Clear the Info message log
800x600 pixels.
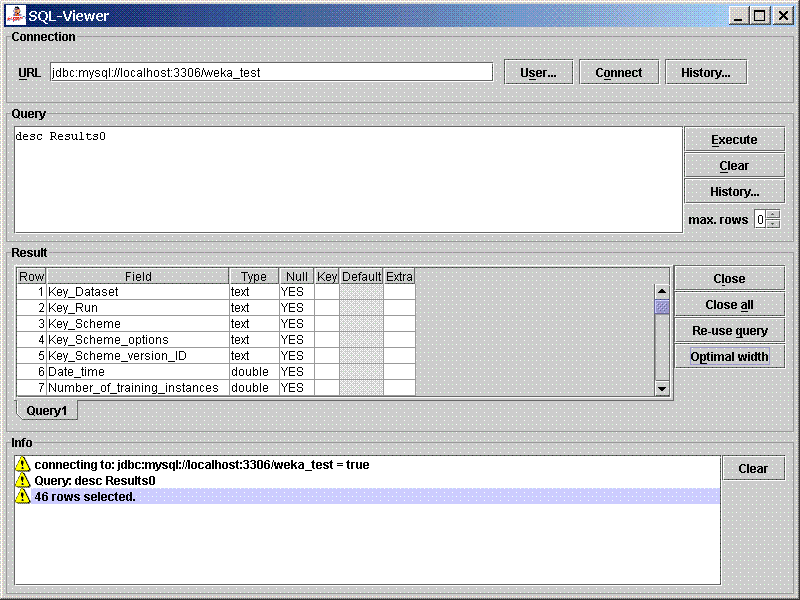(x=753, y=468)
